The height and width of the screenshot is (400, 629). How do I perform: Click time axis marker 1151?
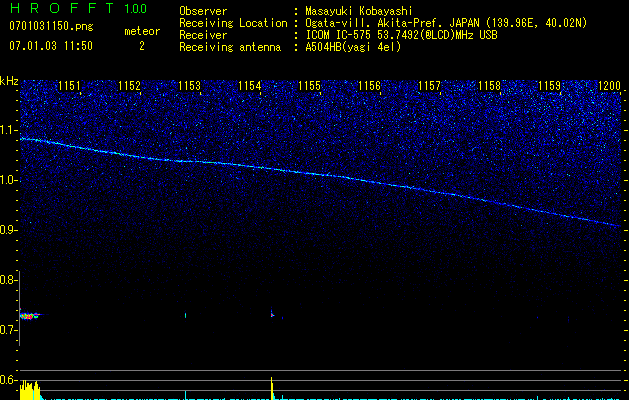(x=69, y=86)
